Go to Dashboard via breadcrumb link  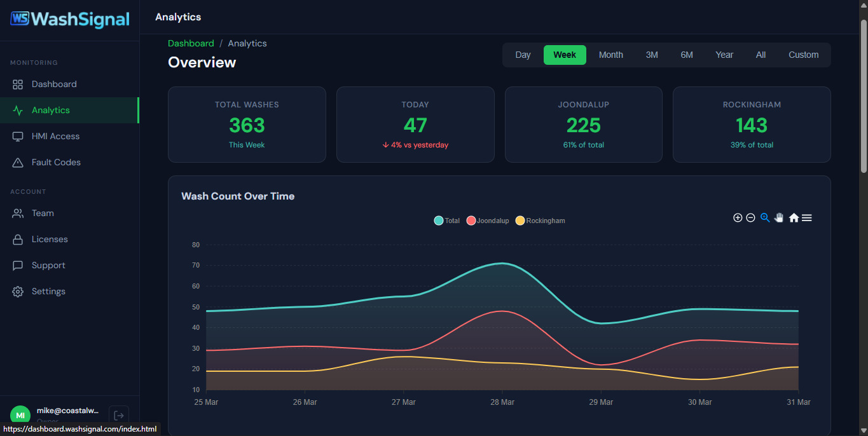pyautogui.click(x=191, y=43)
